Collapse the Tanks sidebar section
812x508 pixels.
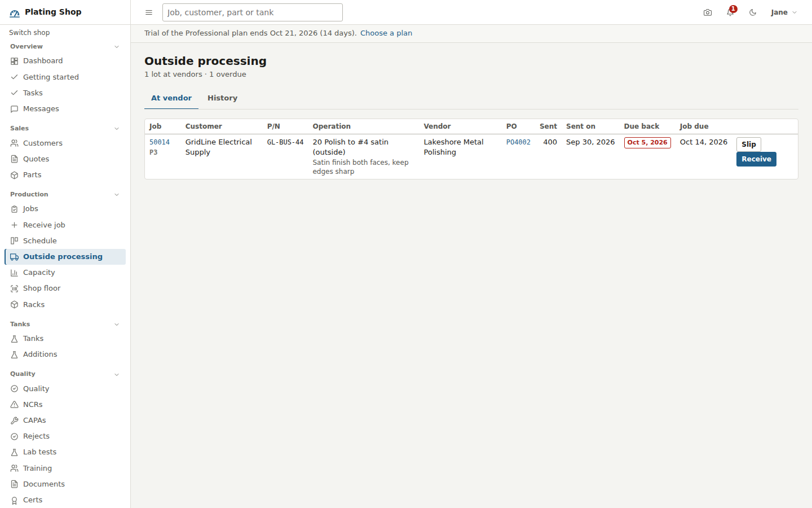[65, 325]
